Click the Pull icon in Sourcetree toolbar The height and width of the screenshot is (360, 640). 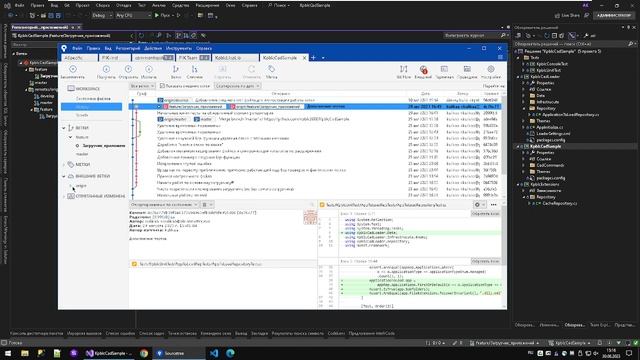coord(106,69)
